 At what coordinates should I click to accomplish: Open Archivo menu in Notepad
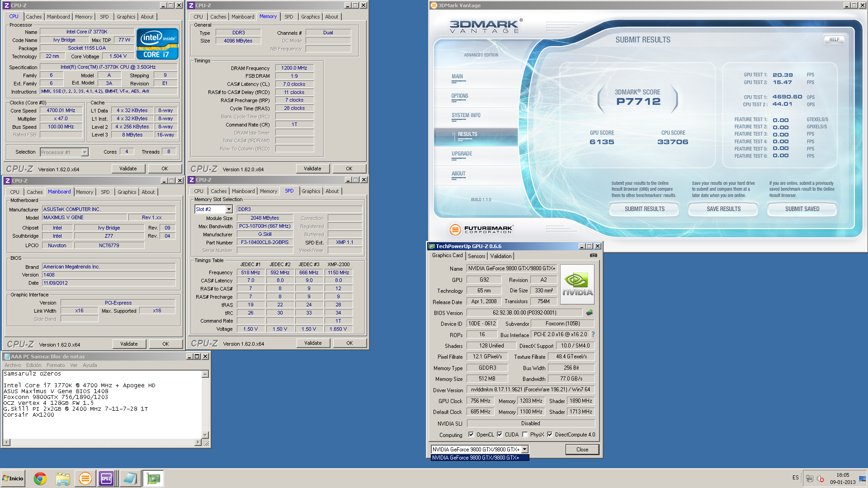[x=13, y=365]
